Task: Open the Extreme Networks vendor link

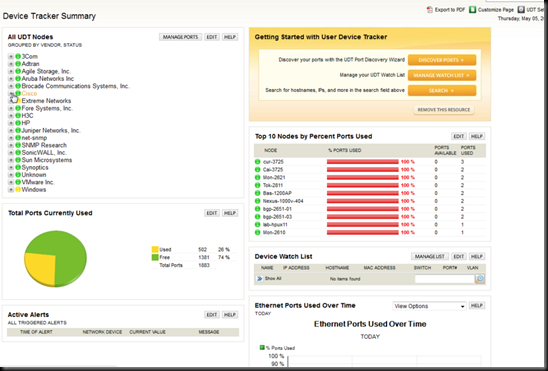Action: pyautogui.click(x=46, y=101)
